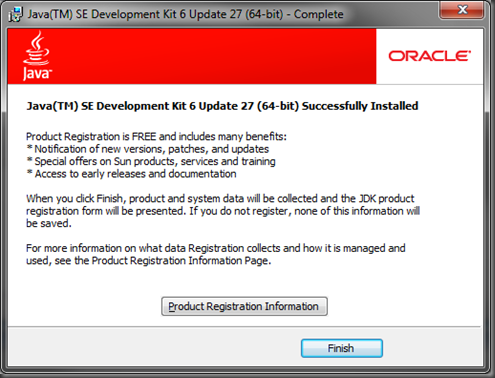Click 'When you click Finish' paragraph

(x=223, y=211)
